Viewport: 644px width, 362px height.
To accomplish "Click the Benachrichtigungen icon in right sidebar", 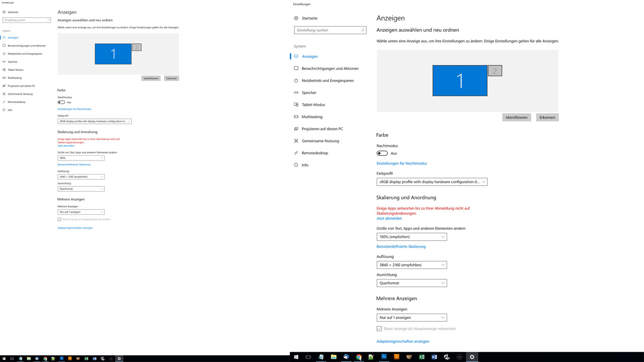I will pyautogui.click(x=296, y=68).
